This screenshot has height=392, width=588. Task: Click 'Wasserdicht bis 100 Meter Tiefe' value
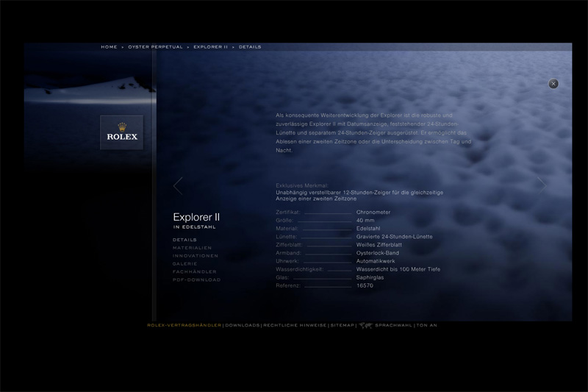(398, 269)
